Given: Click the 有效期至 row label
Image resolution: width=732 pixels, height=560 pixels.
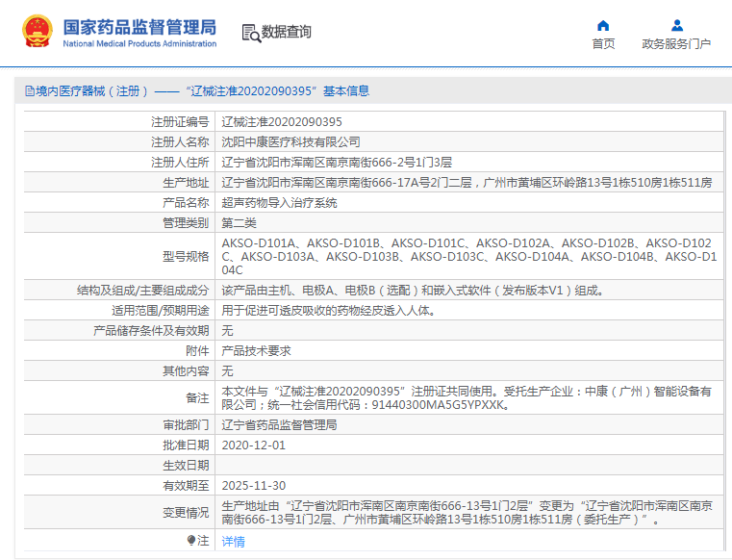Looking at the screenshot, I should tap(186, 486).
